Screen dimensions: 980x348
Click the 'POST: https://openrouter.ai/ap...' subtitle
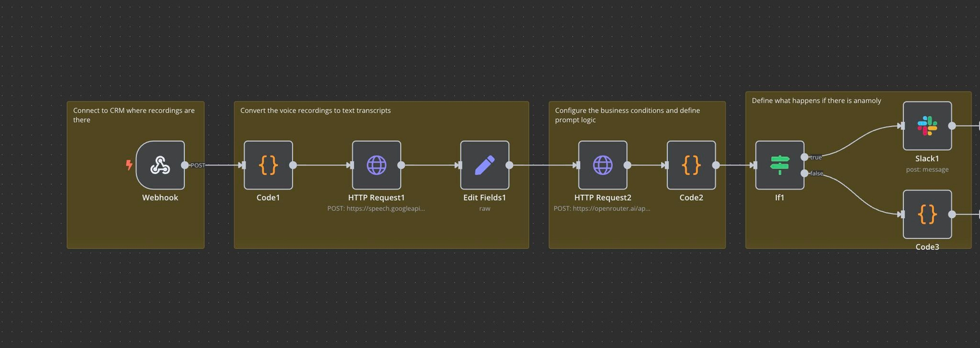click(x=602, y=208)
